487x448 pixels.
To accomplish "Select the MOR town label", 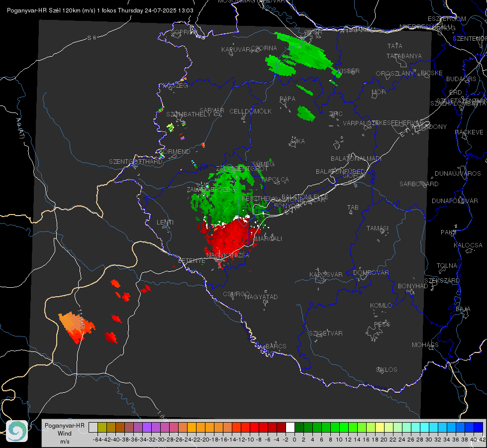I will tap(379, 92).
